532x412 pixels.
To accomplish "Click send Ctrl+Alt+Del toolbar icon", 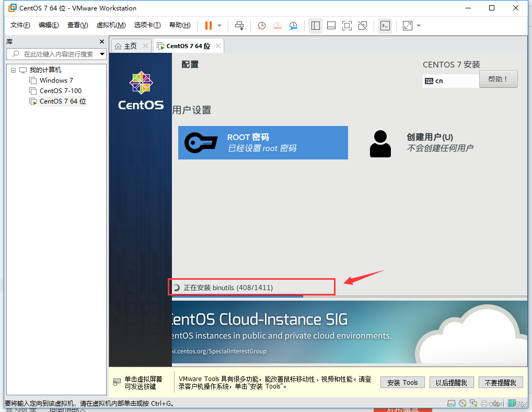I will (239, 26).
